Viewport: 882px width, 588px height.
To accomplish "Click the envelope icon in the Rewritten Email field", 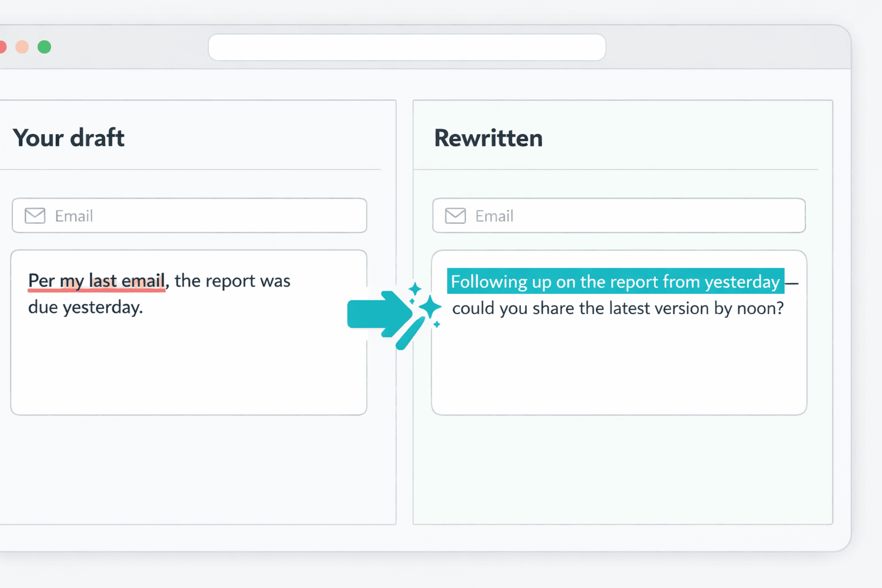I will [x=455, y=216].
